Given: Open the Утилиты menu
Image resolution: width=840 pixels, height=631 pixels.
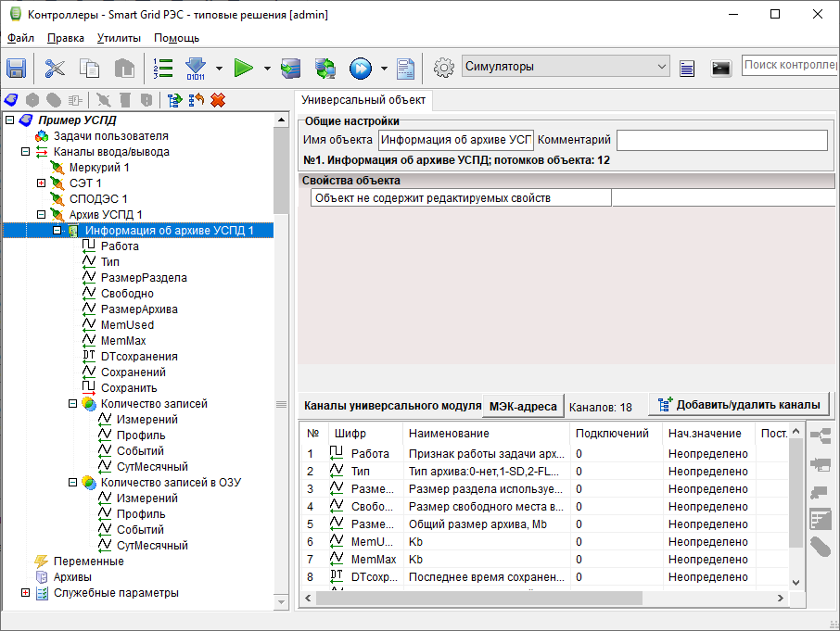Looking at the screenshot, I should click(x=119, y=38).
